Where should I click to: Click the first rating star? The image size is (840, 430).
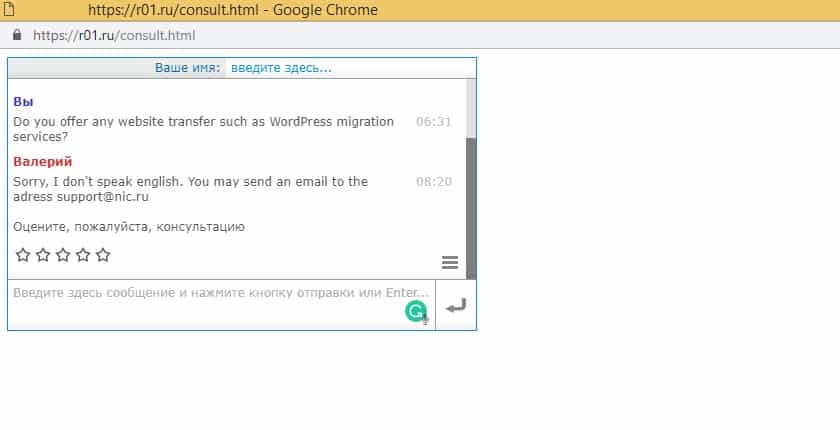[22, 255]
